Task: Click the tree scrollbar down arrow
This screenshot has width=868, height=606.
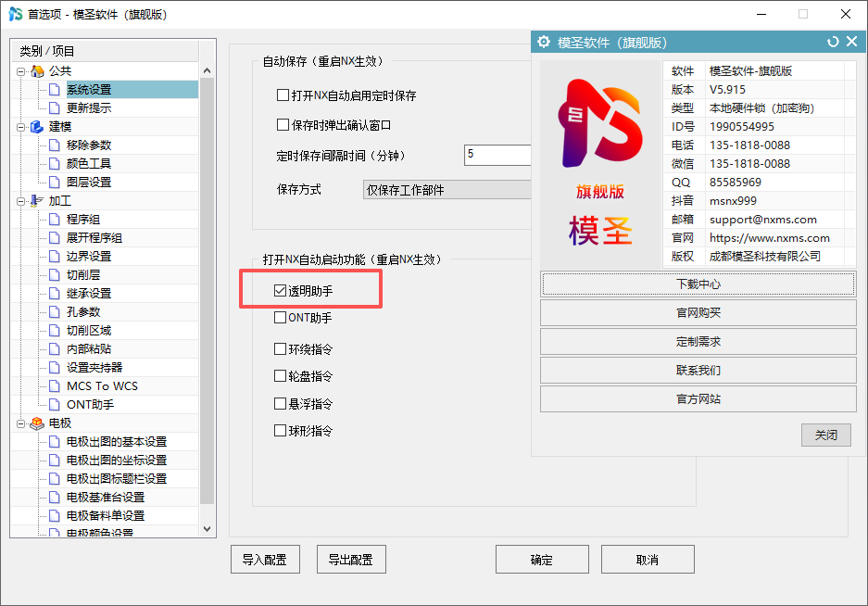Action: tap(207, 529)
